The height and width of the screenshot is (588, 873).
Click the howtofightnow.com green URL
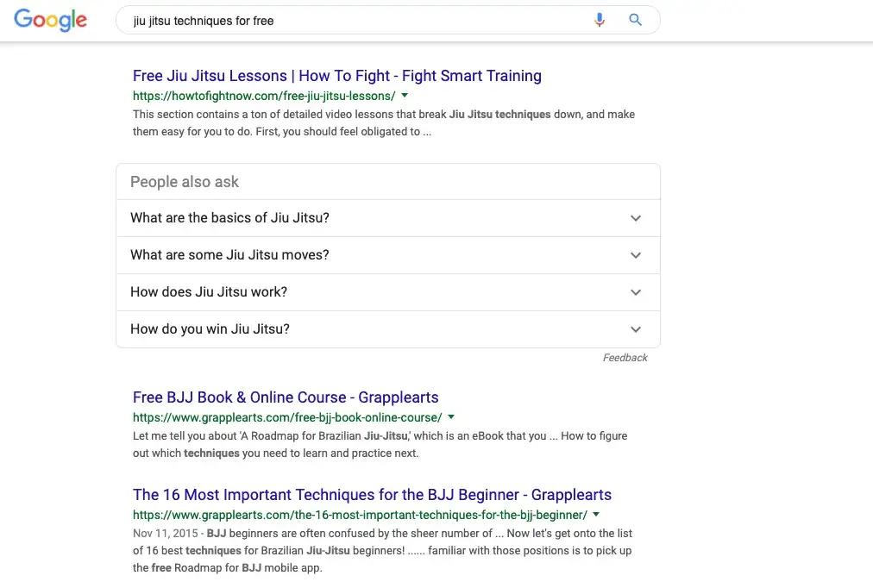(264, 96)
